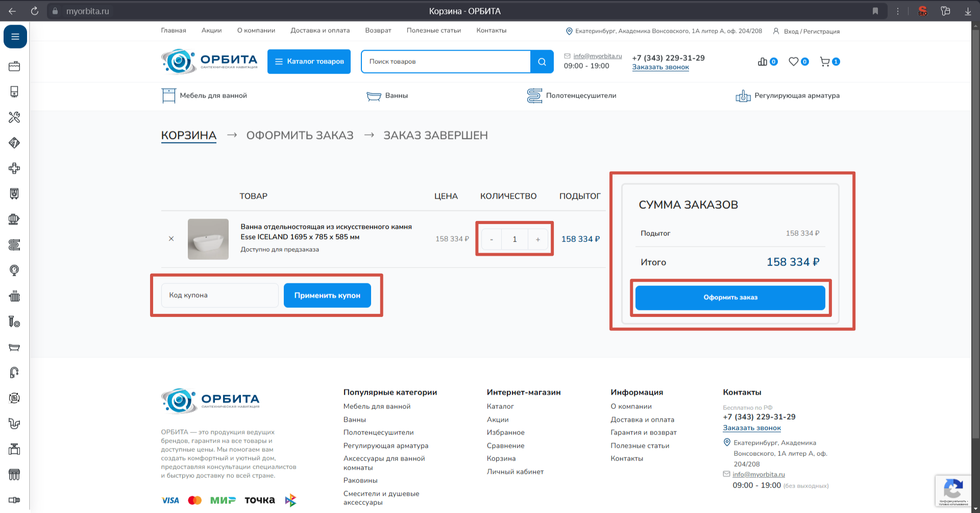Open the product comparison icon
The image size is (980, 513).
(763, 62)
